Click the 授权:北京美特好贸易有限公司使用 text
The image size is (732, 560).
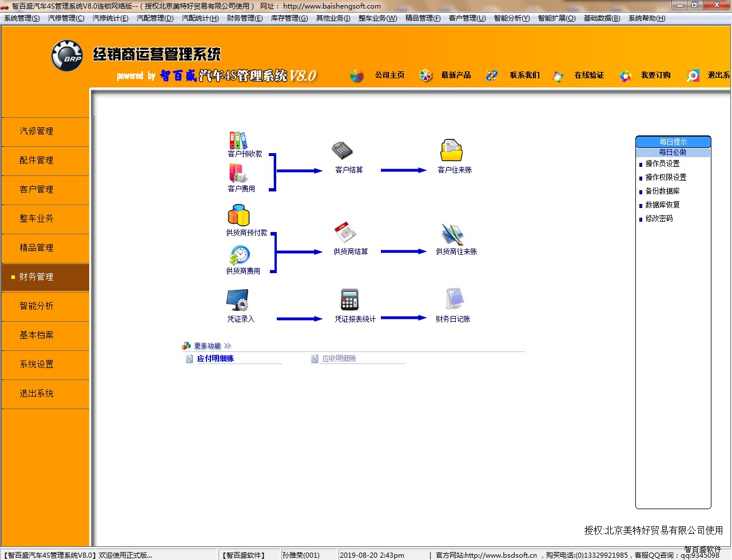(x=653, y=531)
